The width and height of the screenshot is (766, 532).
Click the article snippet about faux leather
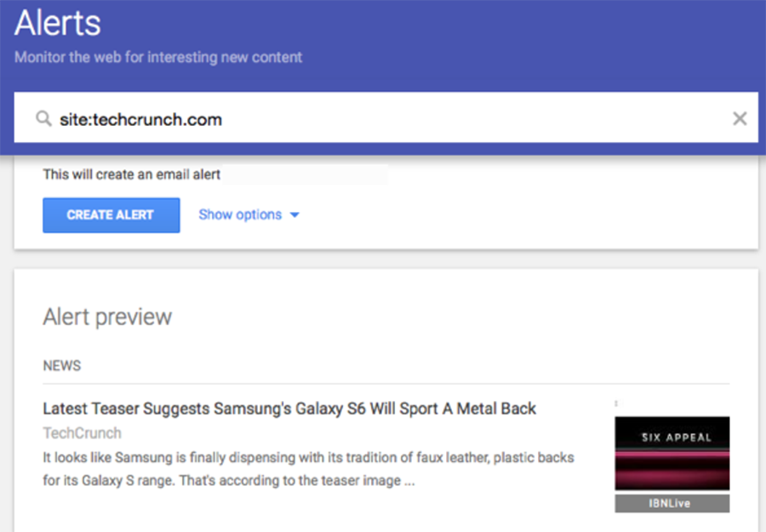coord(308,469)
